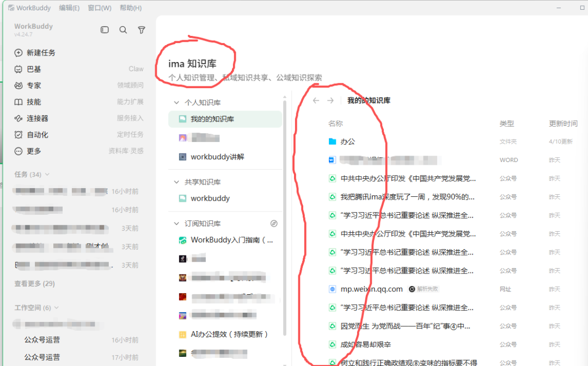Screen dimensions: 588x366
Task: Click the 连接器 link icon
Action: click(19, 119)
